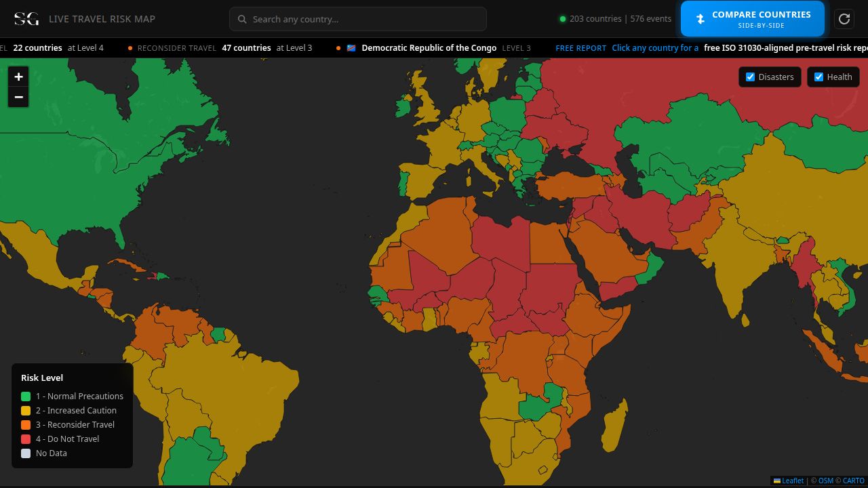Focus the Search any country field
Screen dimensions: 868x488
coord(358,19)
